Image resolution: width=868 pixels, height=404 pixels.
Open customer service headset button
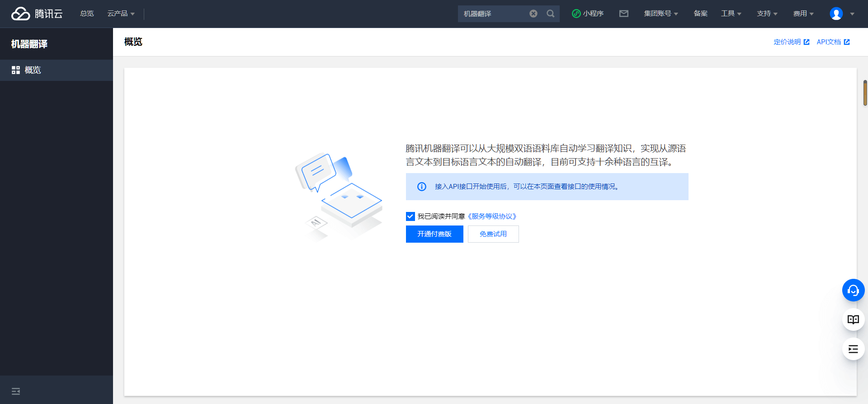[853, 290]
